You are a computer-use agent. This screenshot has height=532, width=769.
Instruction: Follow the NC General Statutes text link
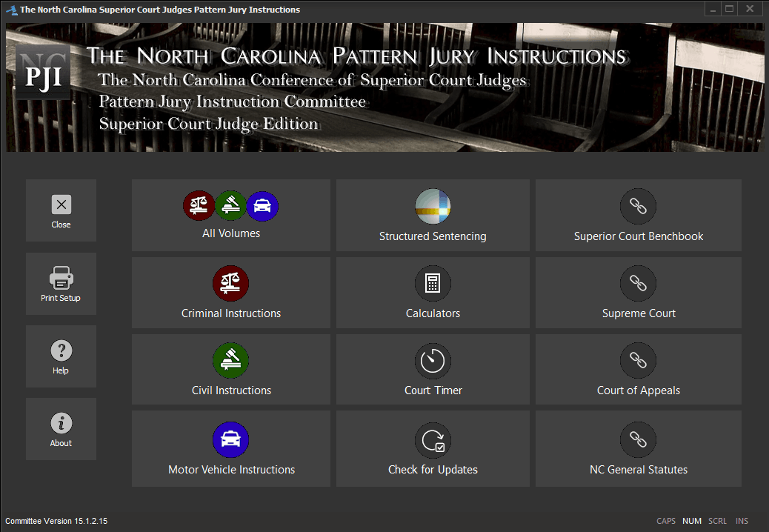pyautogui.click(x=638, y=470)
